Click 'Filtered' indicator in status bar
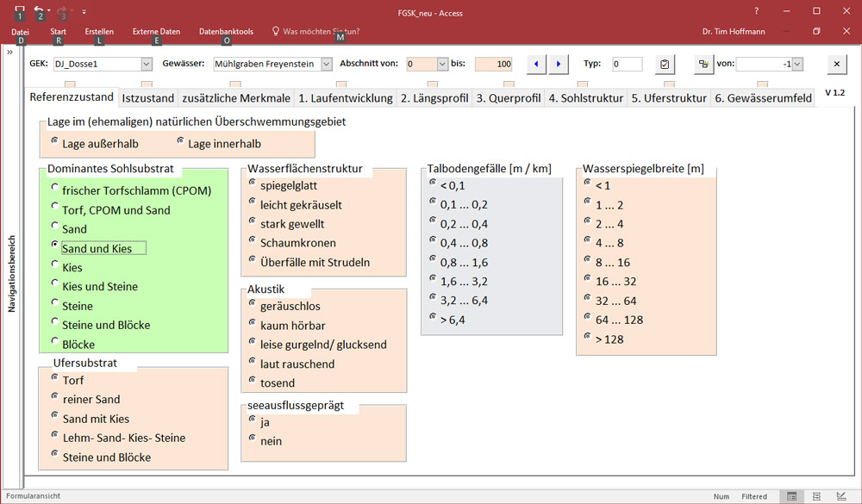Viewport: 862px width, 504px height. coord(753,496)
